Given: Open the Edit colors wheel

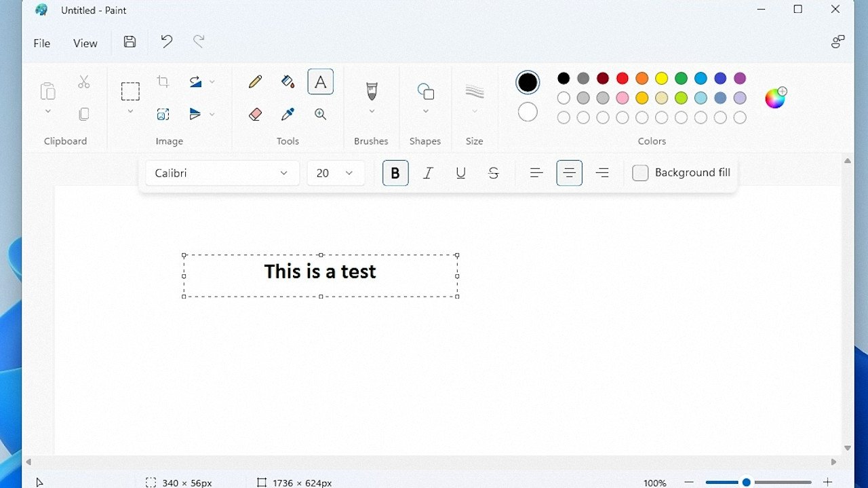Looking at the screenshot, I should (775, 98).
